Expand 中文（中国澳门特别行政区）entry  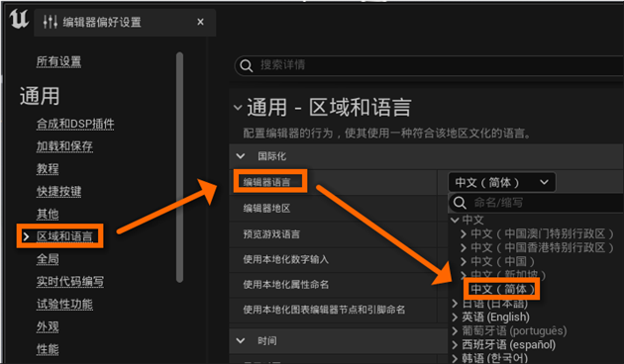point(464,233)
